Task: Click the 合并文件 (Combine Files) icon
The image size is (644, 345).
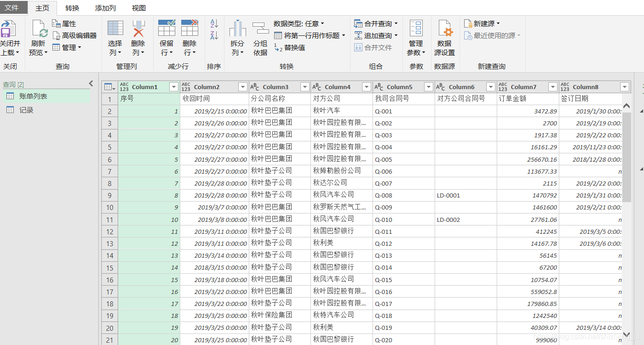Action: point(359,47)
